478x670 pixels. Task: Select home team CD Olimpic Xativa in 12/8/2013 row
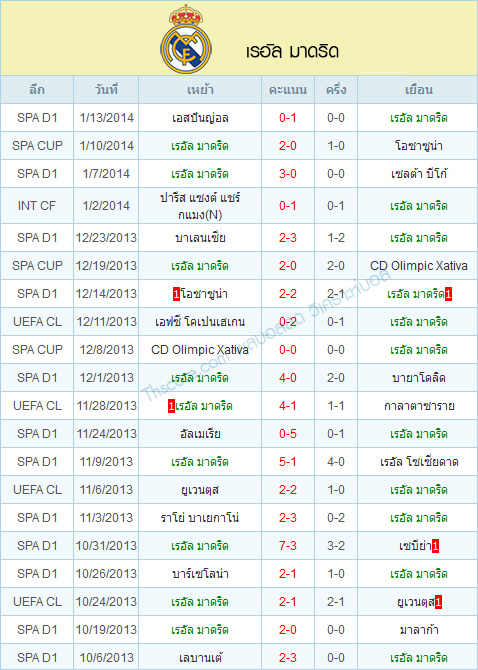(x=200, y=350)
